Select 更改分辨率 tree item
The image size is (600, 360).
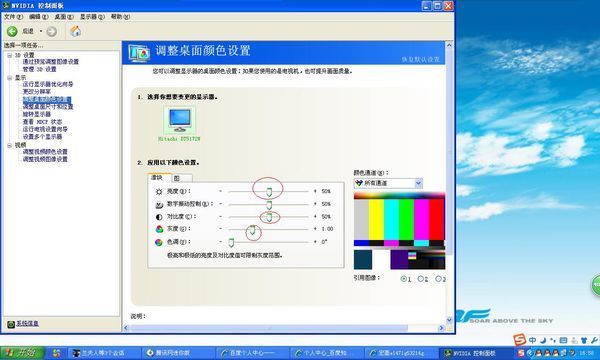coord(36,92)
